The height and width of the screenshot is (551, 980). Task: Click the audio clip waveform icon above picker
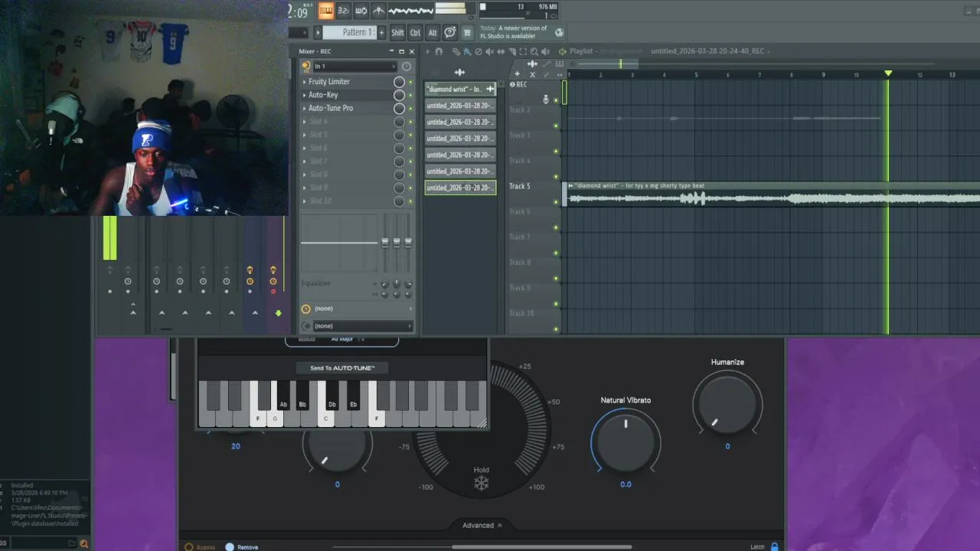click(459, 73)
